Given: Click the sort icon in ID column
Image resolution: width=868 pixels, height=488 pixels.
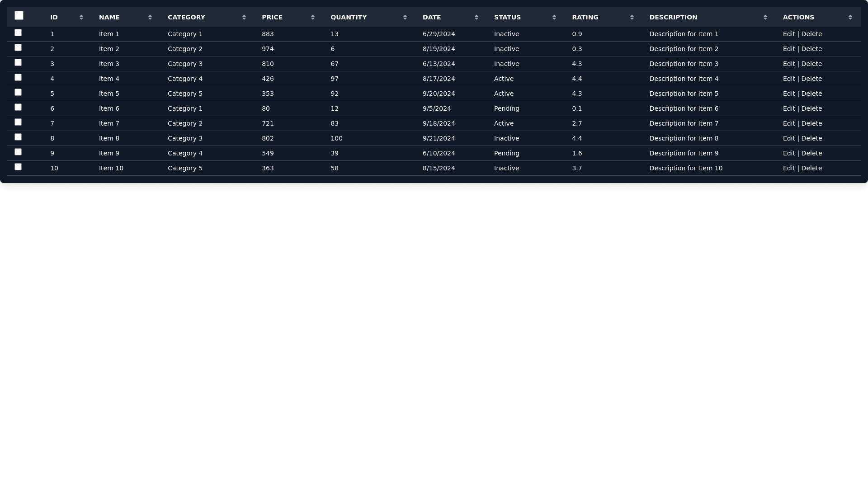Looking at the screenshot, I should click(x=81, y=17).
